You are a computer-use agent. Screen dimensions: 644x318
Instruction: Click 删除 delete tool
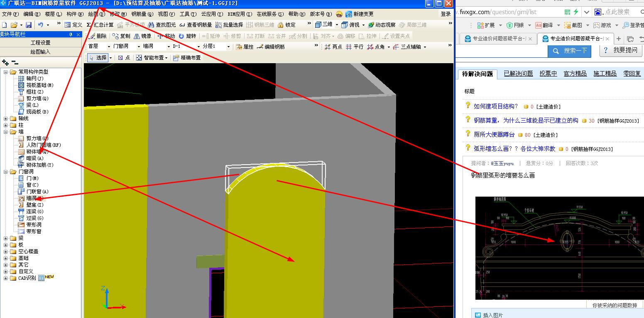click(x=98, y=36)
